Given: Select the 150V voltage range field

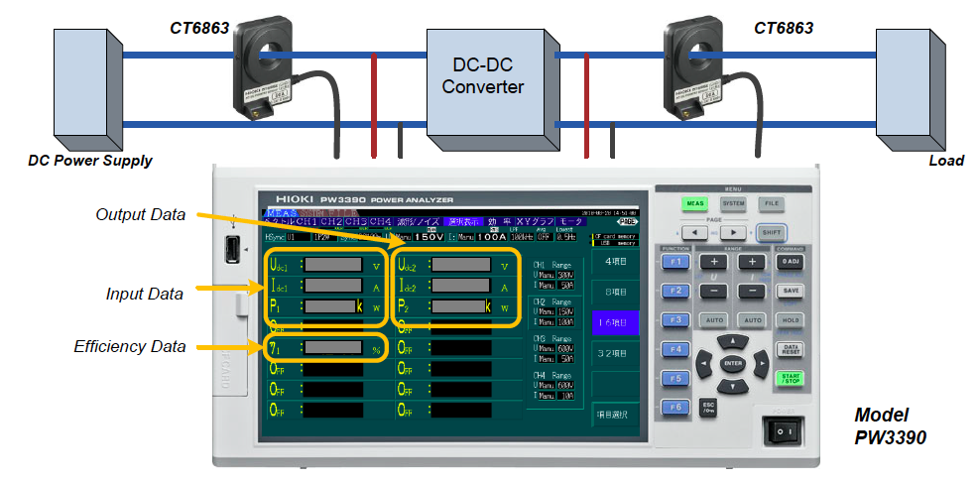Looking at the screenshot, I should (x=429, y=238).
